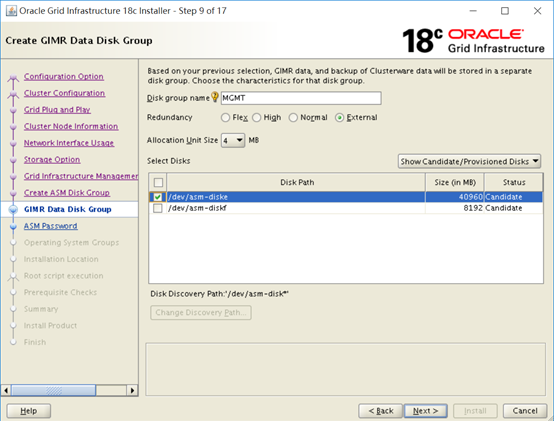Go to Configuration Option step
Viewport: 554px width, 421px height.
(x=64, y=76)
